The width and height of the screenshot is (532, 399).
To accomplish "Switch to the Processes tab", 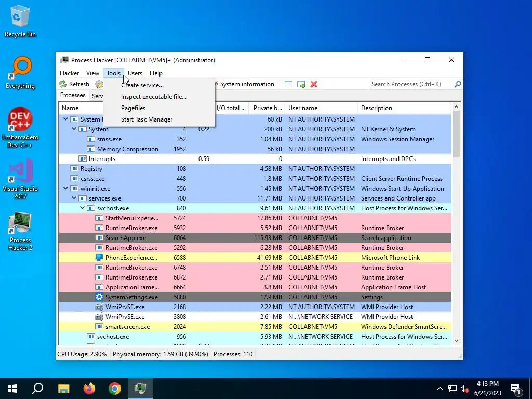I will point(73,96).
